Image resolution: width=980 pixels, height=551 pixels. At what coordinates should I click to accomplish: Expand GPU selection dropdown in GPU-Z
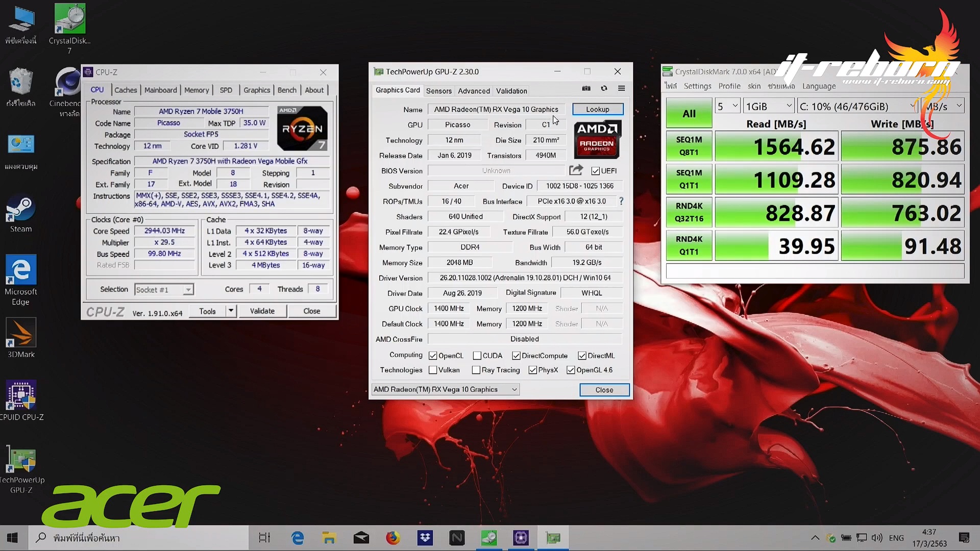514,389
